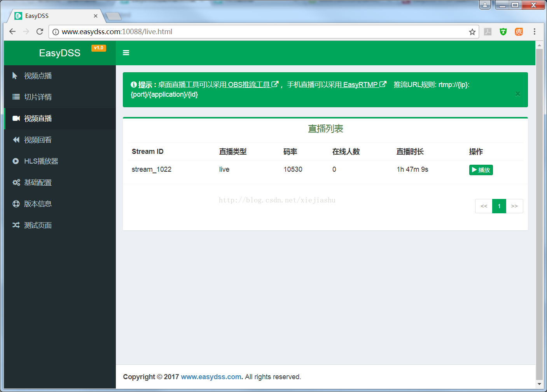Open a new tab button

[x=114, y=16]
